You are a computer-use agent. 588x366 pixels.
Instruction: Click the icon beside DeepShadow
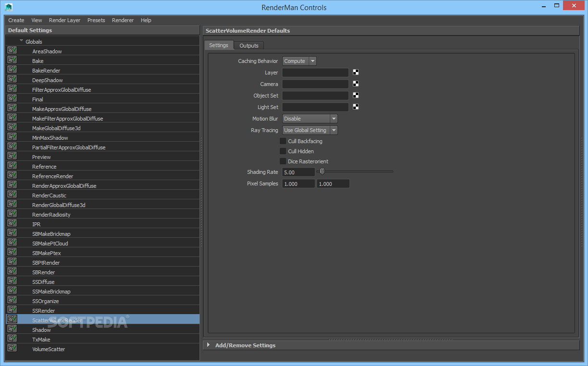point(12,79)
